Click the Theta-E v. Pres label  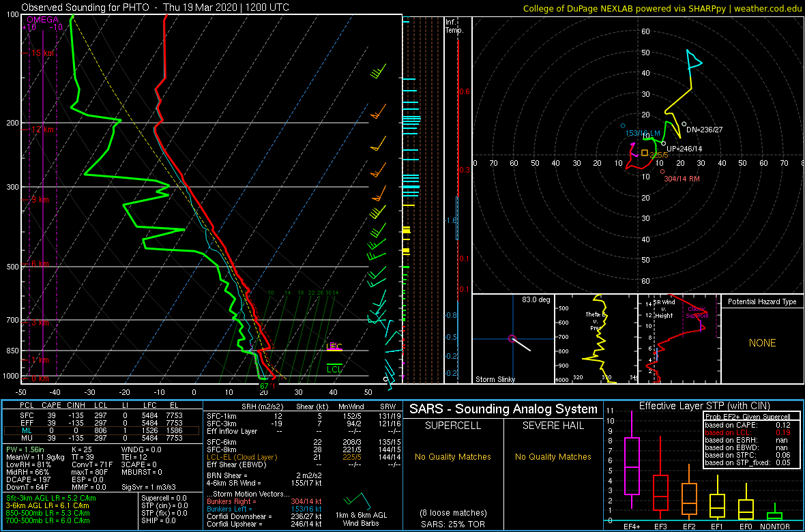(597, 320)
